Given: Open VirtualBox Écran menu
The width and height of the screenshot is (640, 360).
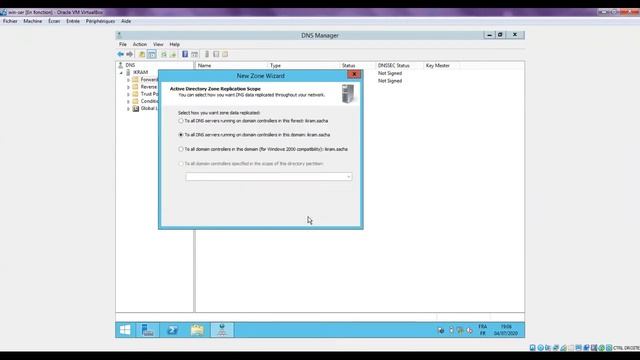Looking at the screenshot, I should tap(54, 21).
